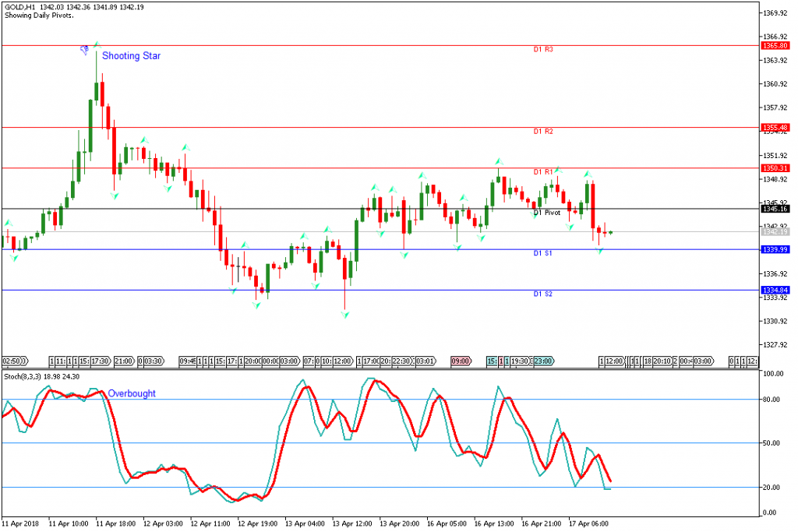Select the D1 Pivot line label
The image size is (798, 532).
(x=547, y=213)
